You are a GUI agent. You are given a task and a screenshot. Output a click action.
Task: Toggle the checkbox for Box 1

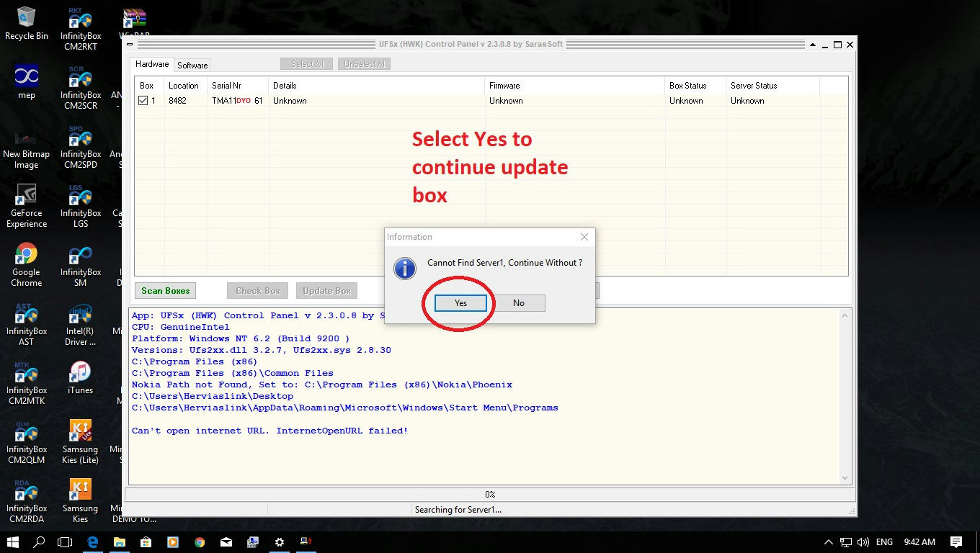tap(143, 101)
